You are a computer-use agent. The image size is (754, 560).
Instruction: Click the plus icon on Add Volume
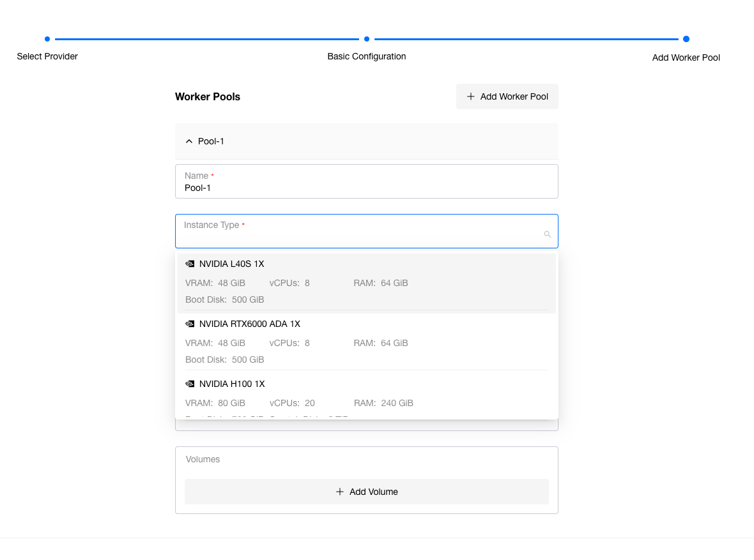pyautogui.click(x=340, y=492)
